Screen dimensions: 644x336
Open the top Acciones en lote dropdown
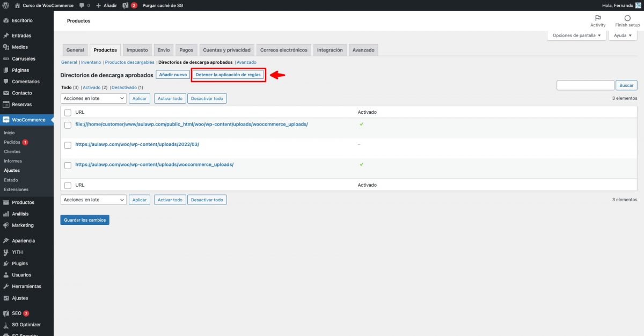[93, 99]
